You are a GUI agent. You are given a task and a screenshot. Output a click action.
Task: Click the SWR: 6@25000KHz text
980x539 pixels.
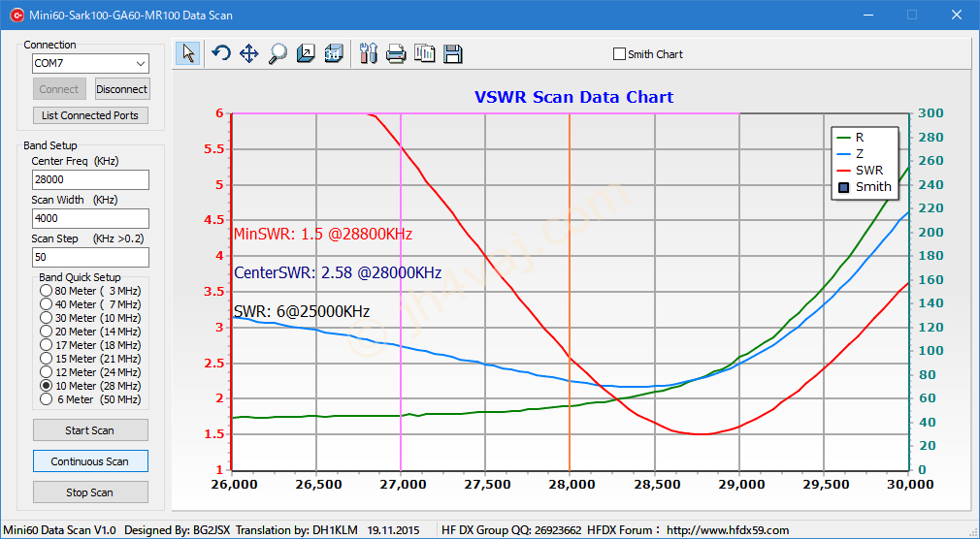click(x=302, y=311)
